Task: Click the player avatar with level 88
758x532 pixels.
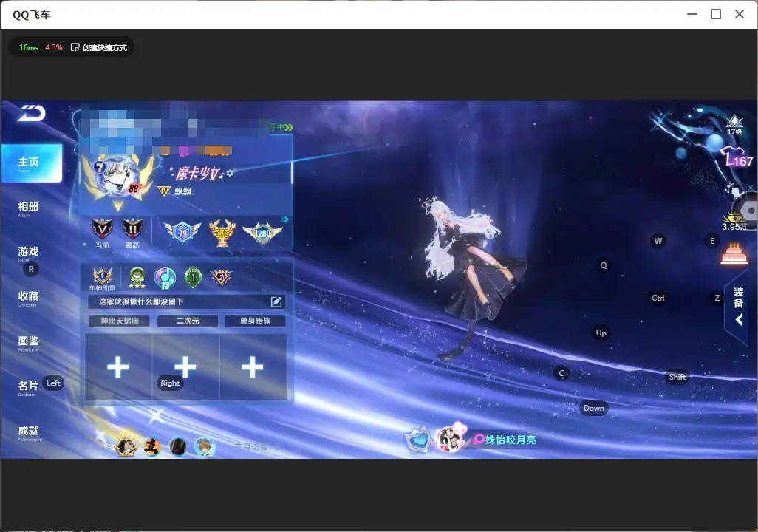Action: click(x=118, y=178)
